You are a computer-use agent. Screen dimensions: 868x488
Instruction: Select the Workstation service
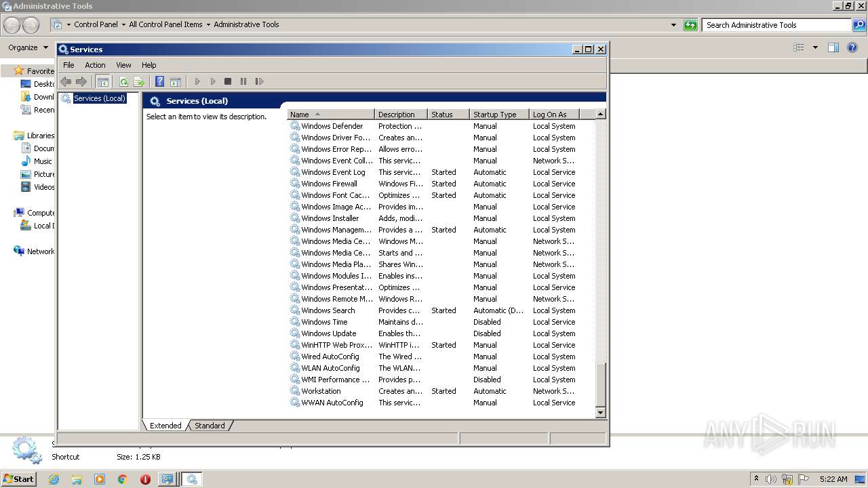(x=441, y=391)
